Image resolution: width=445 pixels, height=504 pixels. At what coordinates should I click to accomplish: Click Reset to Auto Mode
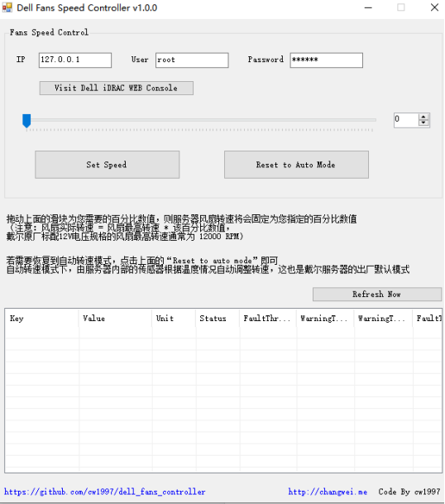click(296, 165)
